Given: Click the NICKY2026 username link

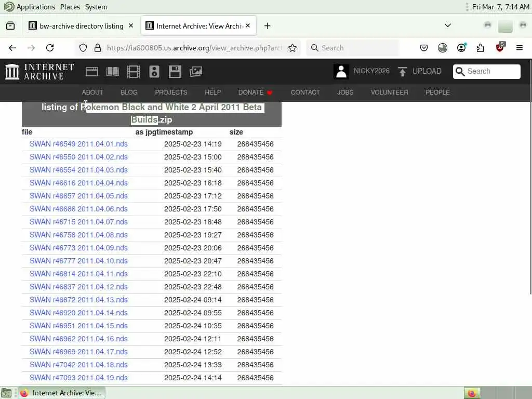Looking at the screenshot, I should pos(371,71).
